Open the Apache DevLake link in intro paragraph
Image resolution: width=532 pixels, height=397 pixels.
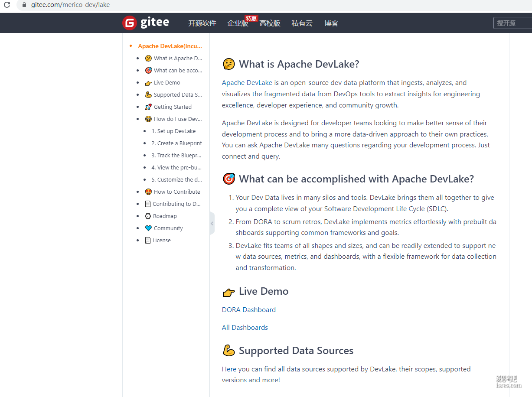(x=247, y=83)
